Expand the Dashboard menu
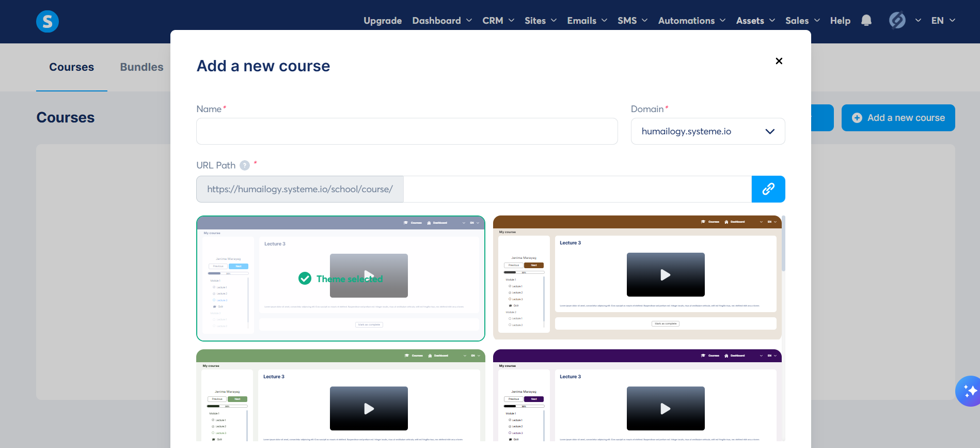The image size is (980, 448). coord(442,21)
